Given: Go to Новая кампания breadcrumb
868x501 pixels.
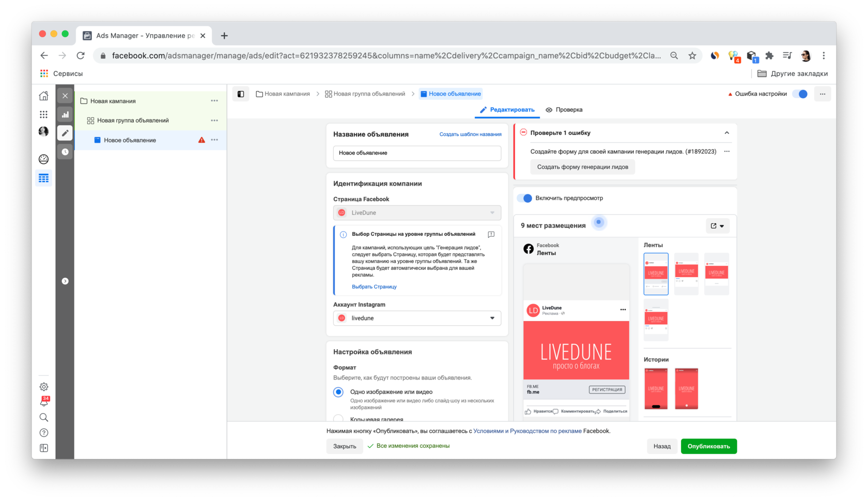Looking at the screenshot, I should (x=283, y=94).
